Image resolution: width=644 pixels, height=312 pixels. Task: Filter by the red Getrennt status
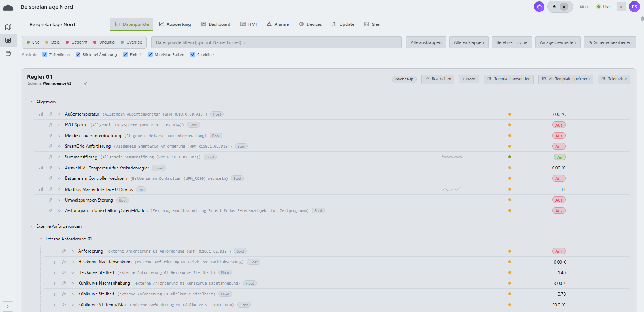pos(76,42)
